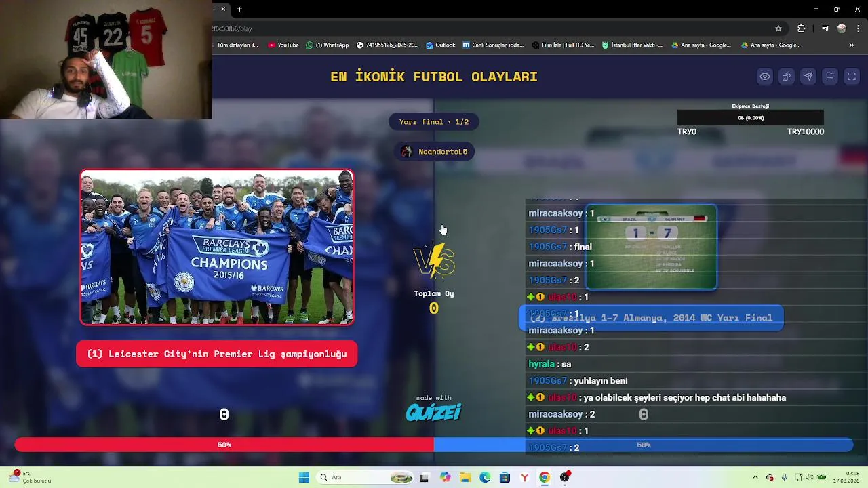Viewport: 868px width, 488px height.
Task: Click the TRY10000 goal label
Action: coord(806,131)
